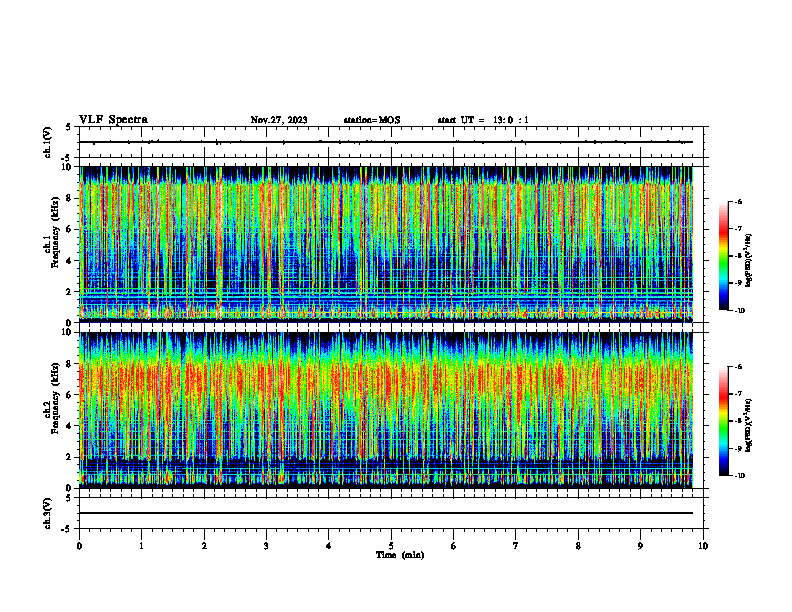The image size is (792, 612).
Task: Click the "8" kHz tick on ch.1 spectrogram
Action: point(70,198)
